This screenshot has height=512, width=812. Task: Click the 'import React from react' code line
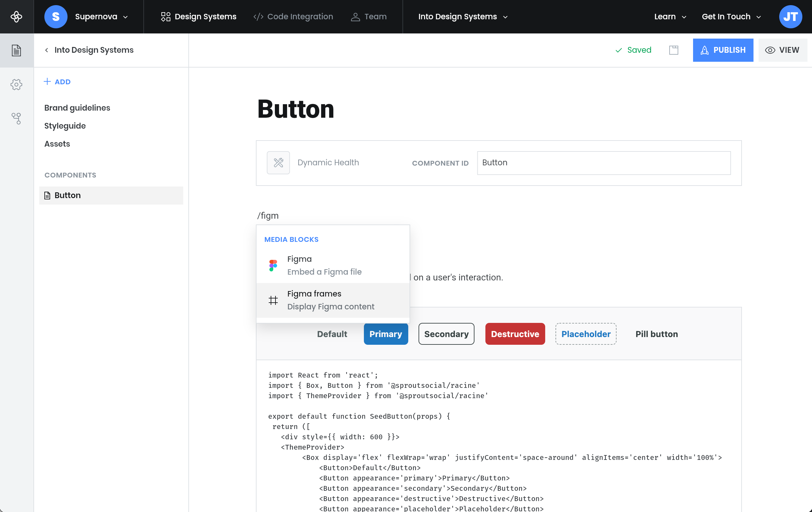[x=323, y=375]
